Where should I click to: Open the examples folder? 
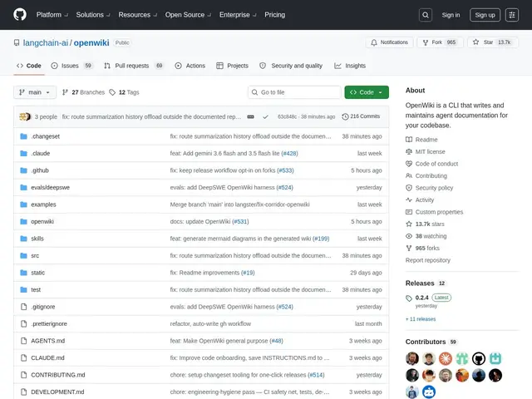[43, 204]
